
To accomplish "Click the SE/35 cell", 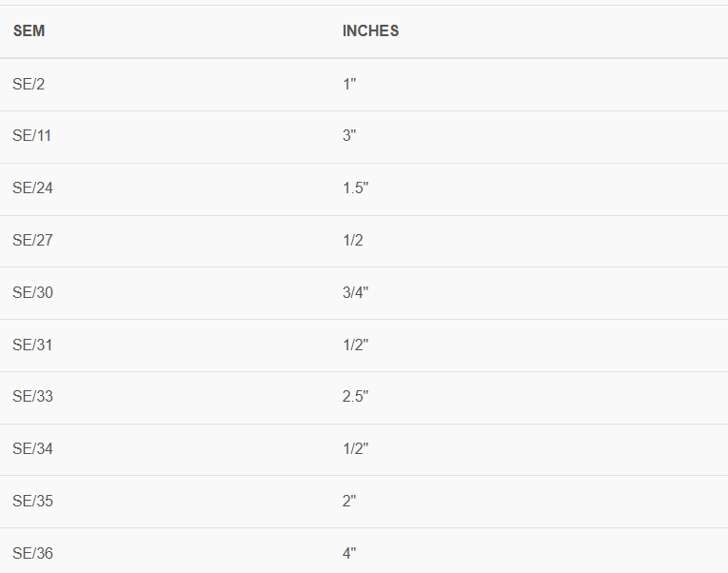I will pos(32,501).
